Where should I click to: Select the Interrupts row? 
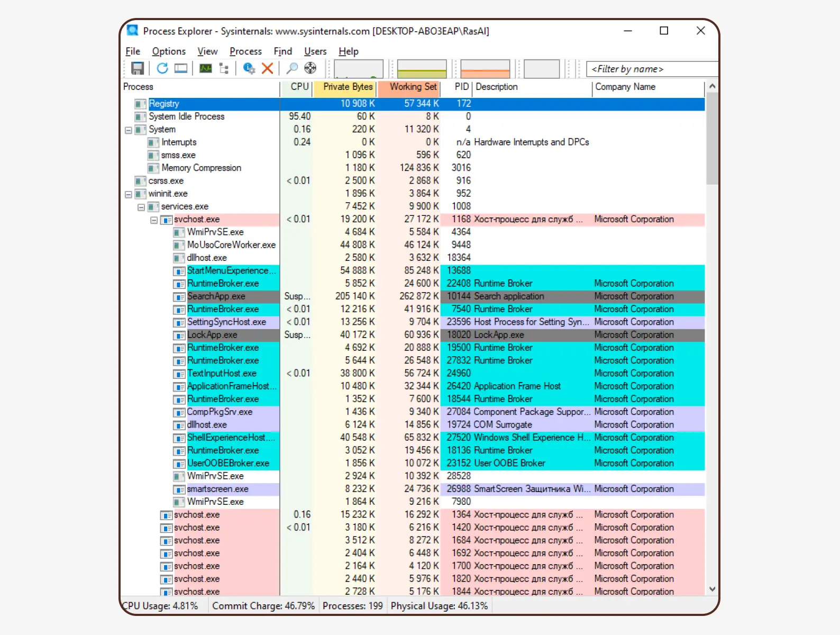[413, 142]
